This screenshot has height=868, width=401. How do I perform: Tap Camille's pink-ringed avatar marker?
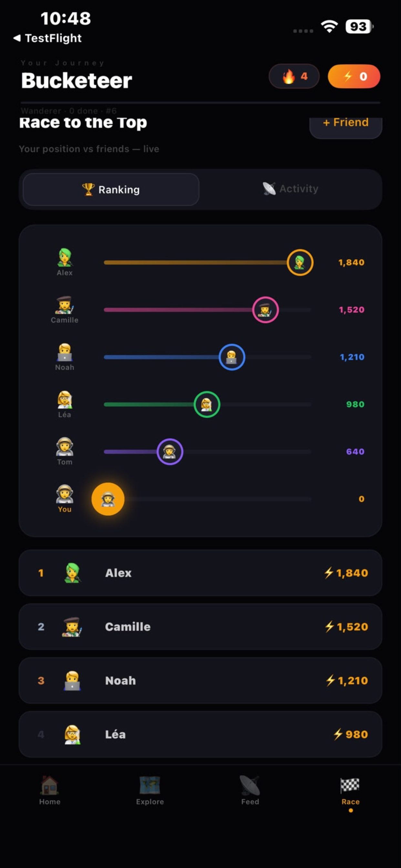(265, 310)
